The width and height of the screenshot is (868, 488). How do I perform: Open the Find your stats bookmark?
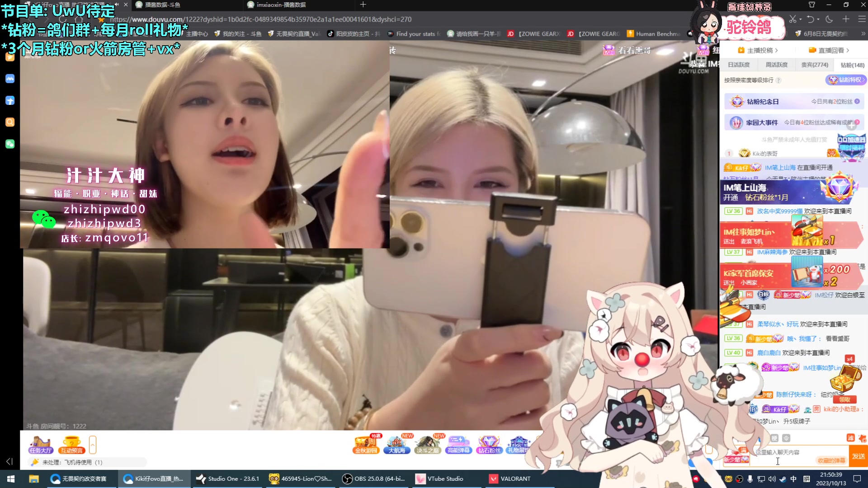[414, 34]
